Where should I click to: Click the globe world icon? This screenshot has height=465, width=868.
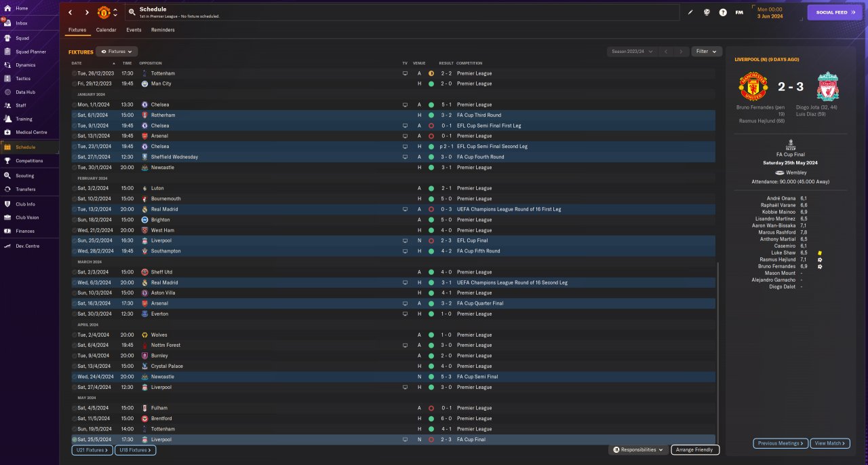click(707, 12)
